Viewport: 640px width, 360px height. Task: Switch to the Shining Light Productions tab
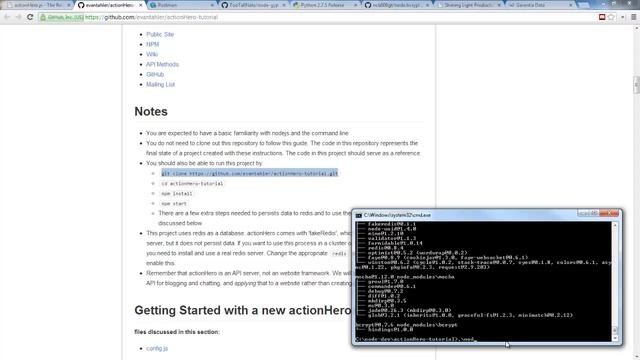point(469,5)
